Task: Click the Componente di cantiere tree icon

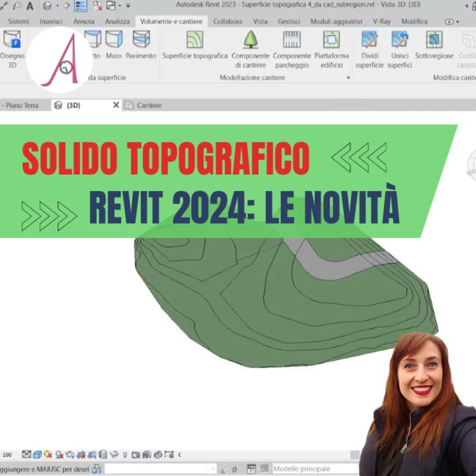Action: point(251,39)
